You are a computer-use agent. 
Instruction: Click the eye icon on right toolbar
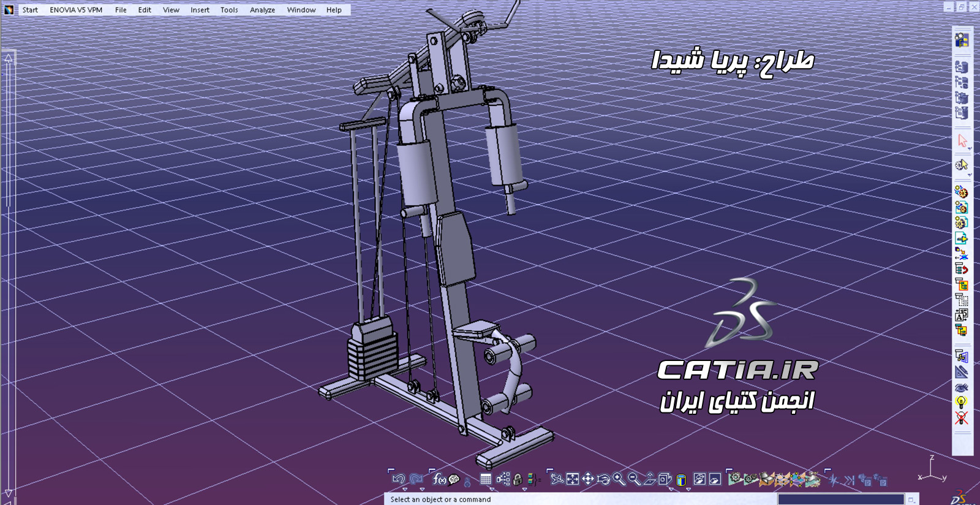coord(962,387)
